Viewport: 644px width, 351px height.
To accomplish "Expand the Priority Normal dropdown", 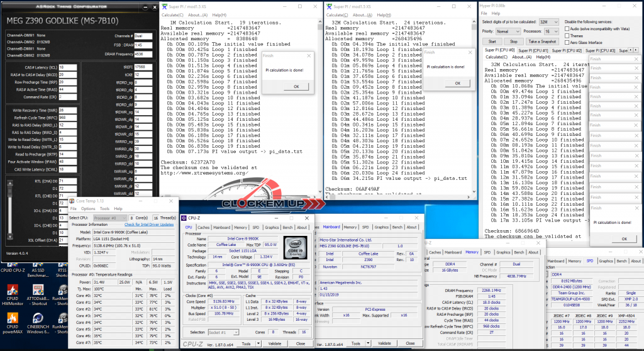I will [x=508, y=31].
